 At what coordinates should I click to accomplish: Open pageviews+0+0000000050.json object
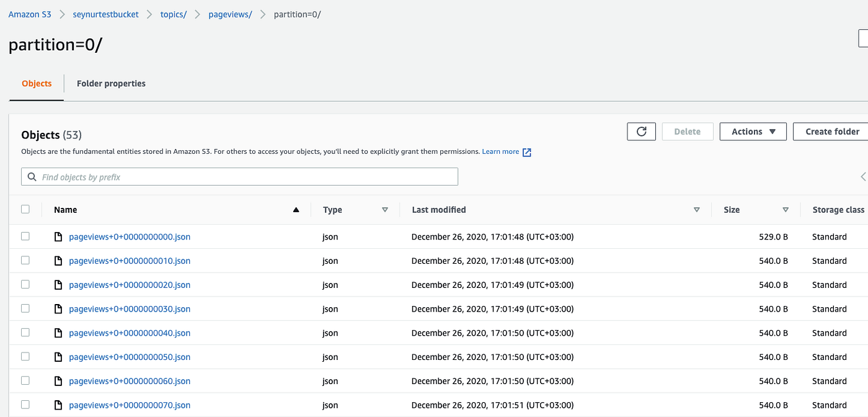tap(130, 357)
